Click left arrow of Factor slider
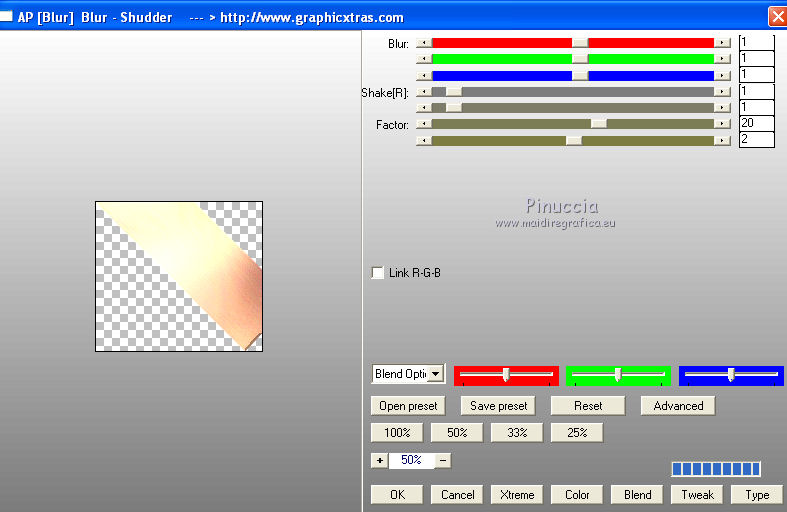 (424, 123)
